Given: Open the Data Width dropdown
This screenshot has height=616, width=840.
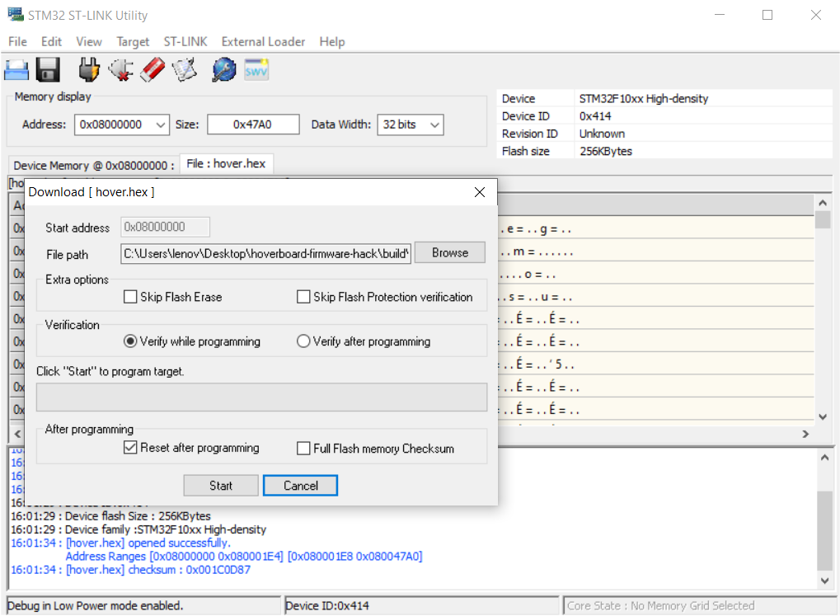Looking at the screenshot, I should coord(434,125).
